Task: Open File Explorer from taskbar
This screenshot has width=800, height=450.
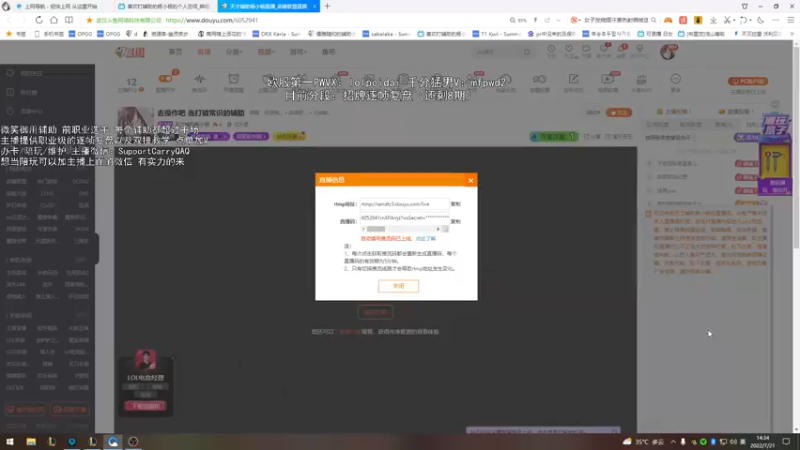Action: 31,442
